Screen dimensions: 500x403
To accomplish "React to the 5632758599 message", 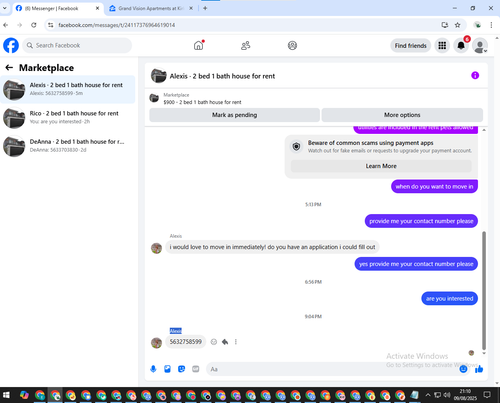I will click(x=214, y=342).
